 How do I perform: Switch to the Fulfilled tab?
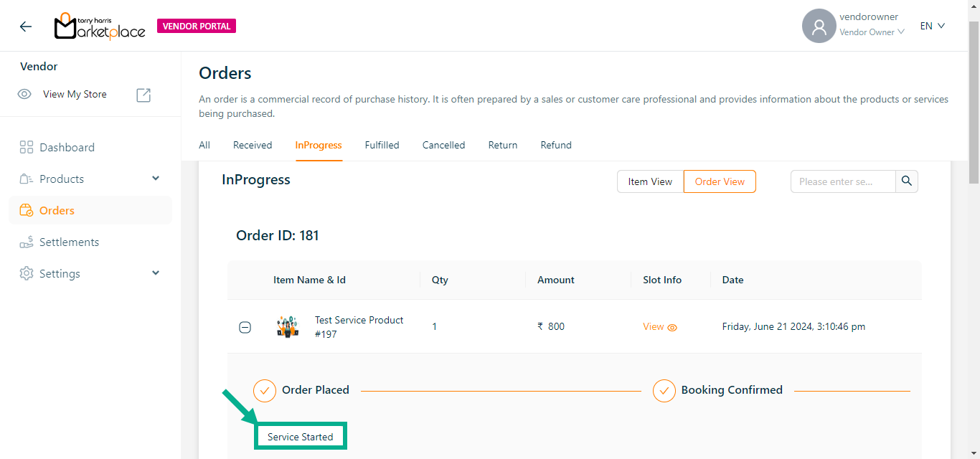click(x=382, y=145)
